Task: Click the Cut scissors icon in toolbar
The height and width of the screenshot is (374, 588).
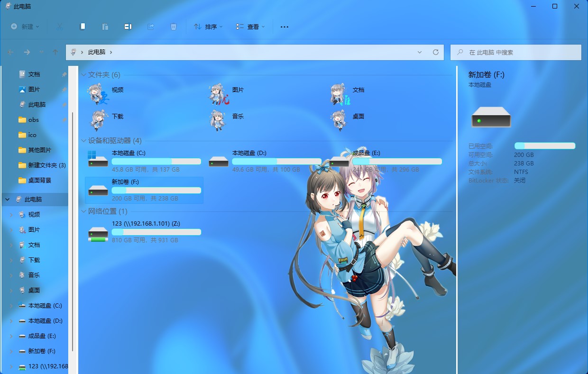Action: pyautogui.click(x=59, y=27)
